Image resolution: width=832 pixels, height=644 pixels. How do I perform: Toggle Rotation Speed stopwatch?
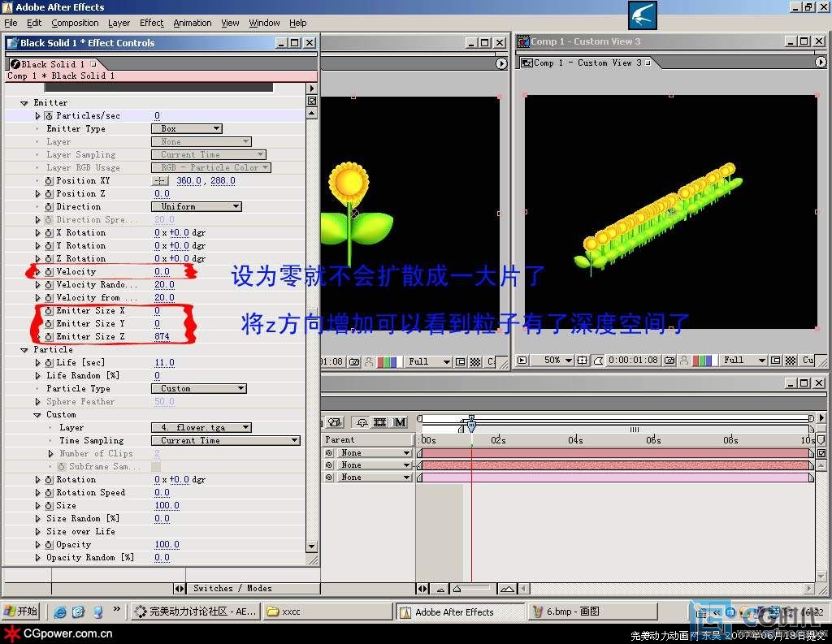click(x=49, y=493)
